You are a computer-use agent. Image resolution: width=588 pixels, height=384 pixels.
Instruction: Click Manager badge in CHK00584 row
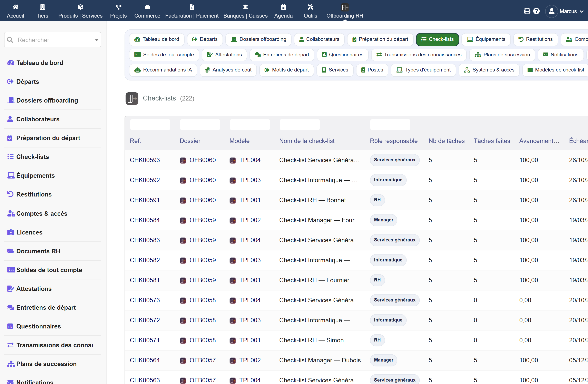pyautogui.click(x=383, y=220)
